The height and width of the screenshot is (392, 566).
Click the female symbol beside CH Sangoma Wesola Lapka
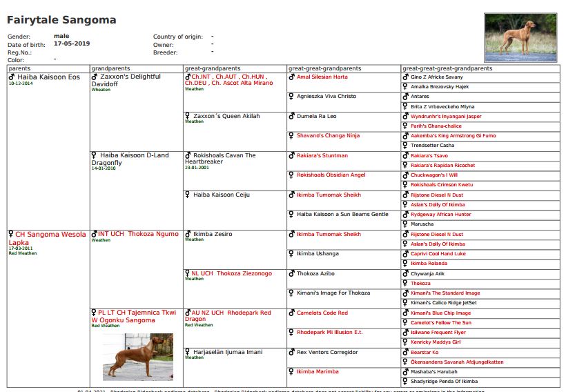11,234
